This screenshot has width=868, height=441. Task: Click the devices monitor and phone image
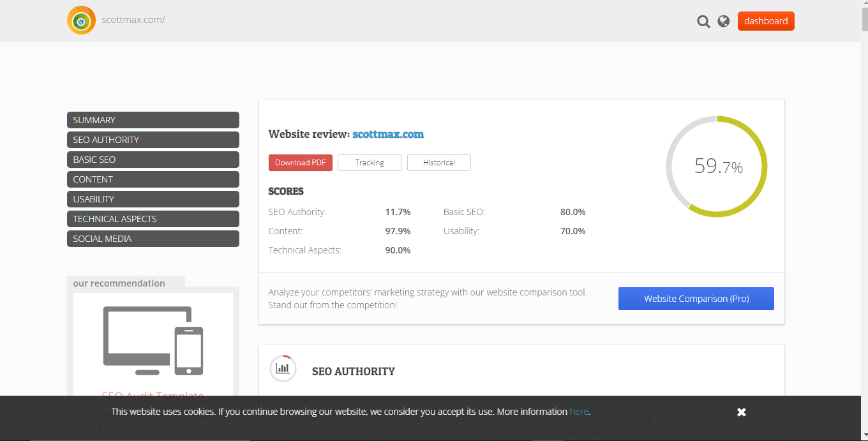(153, 341)
